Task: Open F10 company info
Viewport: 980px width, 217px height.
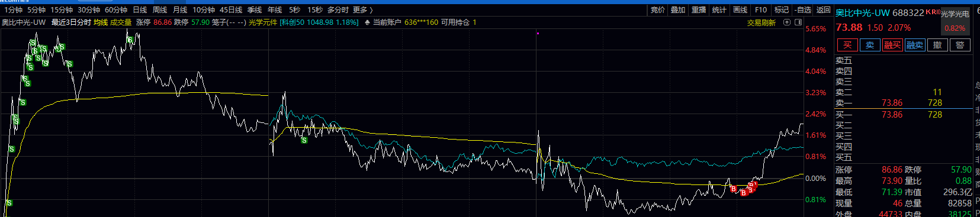Action: click(761, 10)
